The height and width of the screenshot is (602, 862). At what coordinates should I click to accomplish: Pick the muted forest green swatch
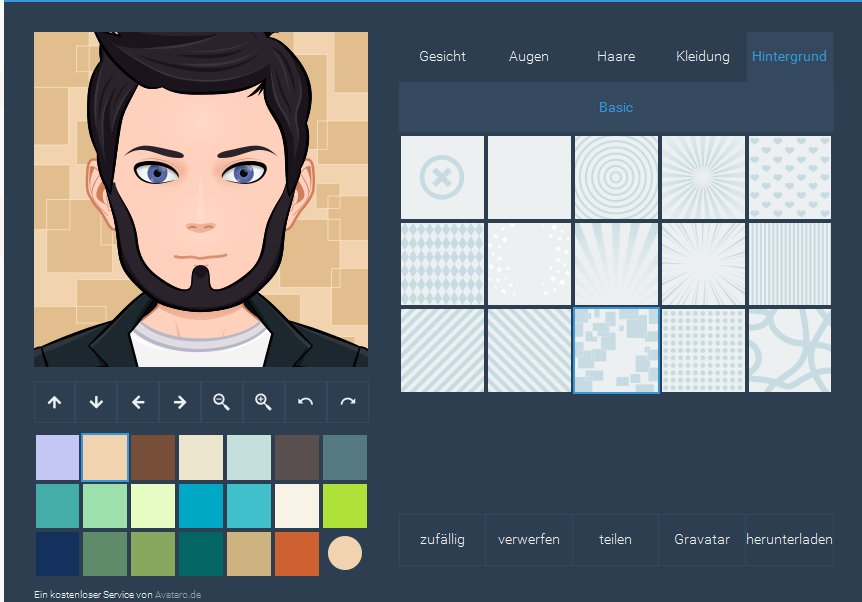click(x=105, y=554)
